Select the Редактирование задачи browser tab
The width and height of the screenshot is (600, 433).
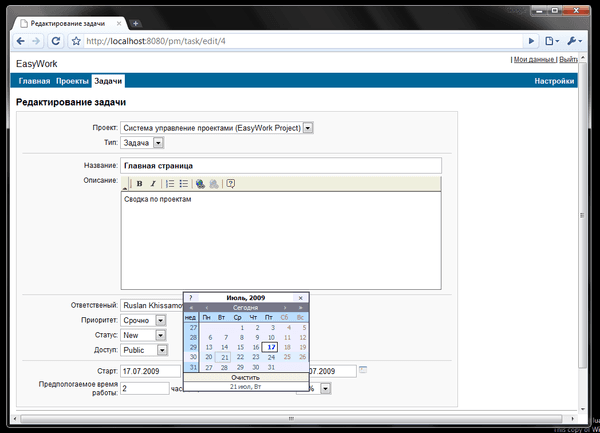pos(68,24)
